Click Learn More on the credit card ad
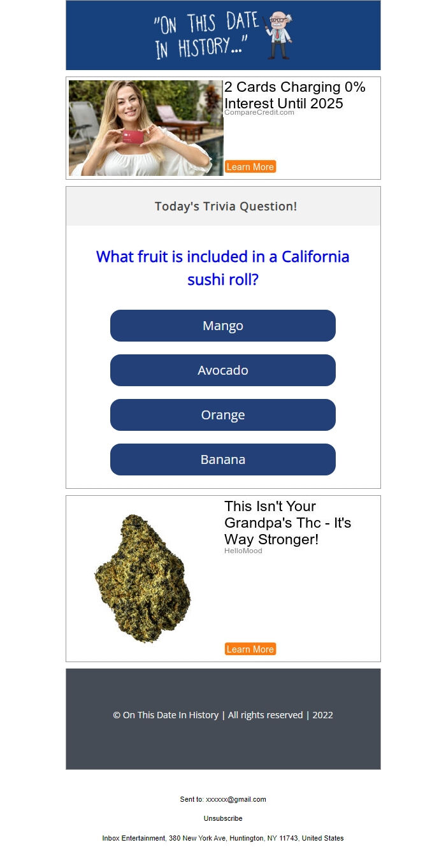The width and height of the screenshot is (446, 868). (250, 166)
